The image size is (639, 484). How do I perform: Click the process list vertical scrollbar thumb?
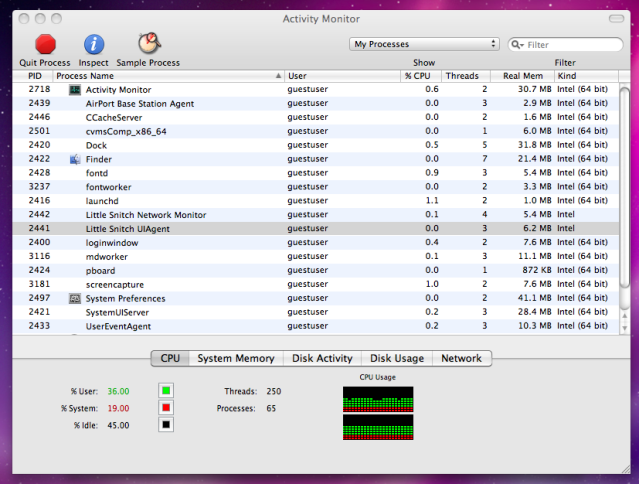[x=624, y=187]
